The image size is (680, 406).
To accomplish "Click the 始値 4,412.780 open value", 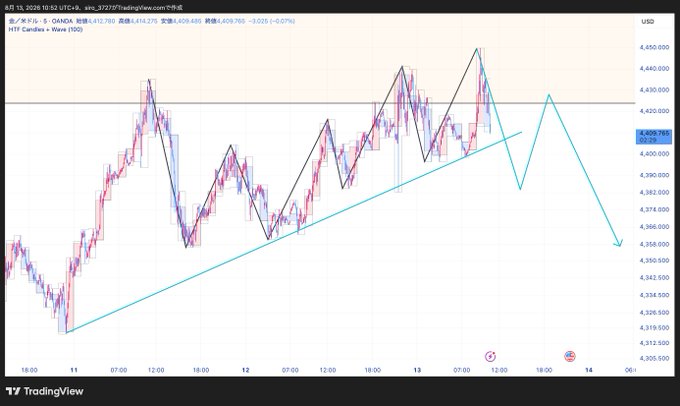I will [x=95, y=21].
